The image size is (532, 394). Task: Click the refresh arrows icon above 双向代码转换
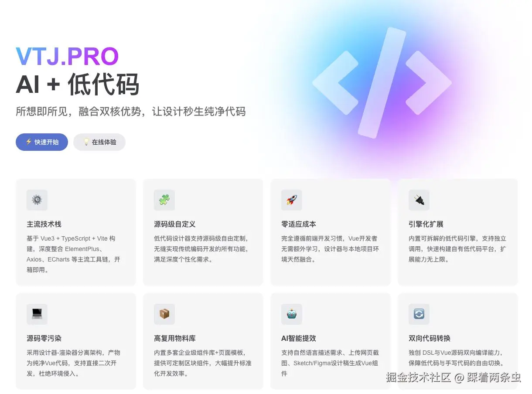[x=419, y=314]
